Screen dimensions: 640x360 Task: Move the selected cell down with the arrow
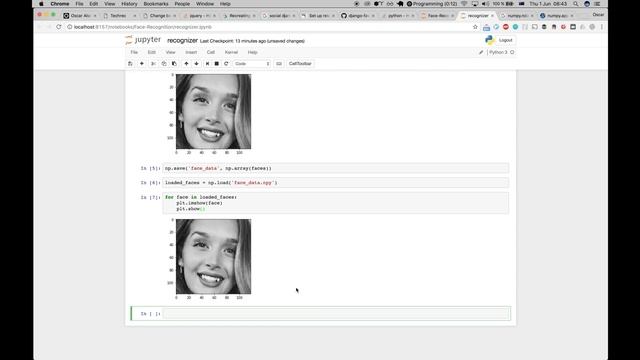pyautogui.click(x=196, y=64)
